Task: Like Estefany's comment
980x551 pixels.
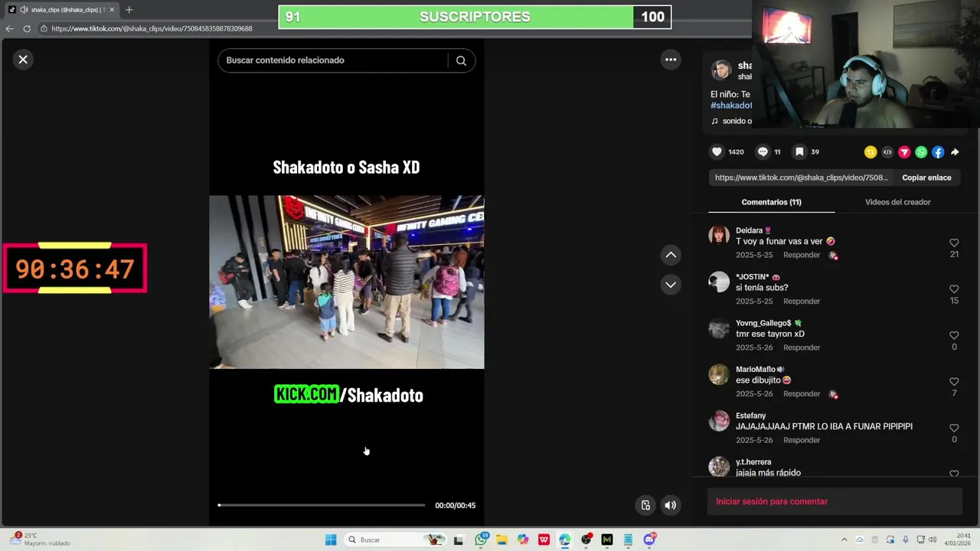Action: click(954, 429)
